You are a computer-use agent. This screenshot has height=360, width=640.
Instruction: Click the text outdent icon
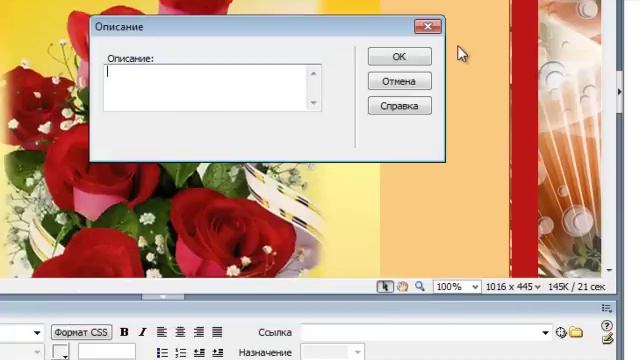pos(199,352)
